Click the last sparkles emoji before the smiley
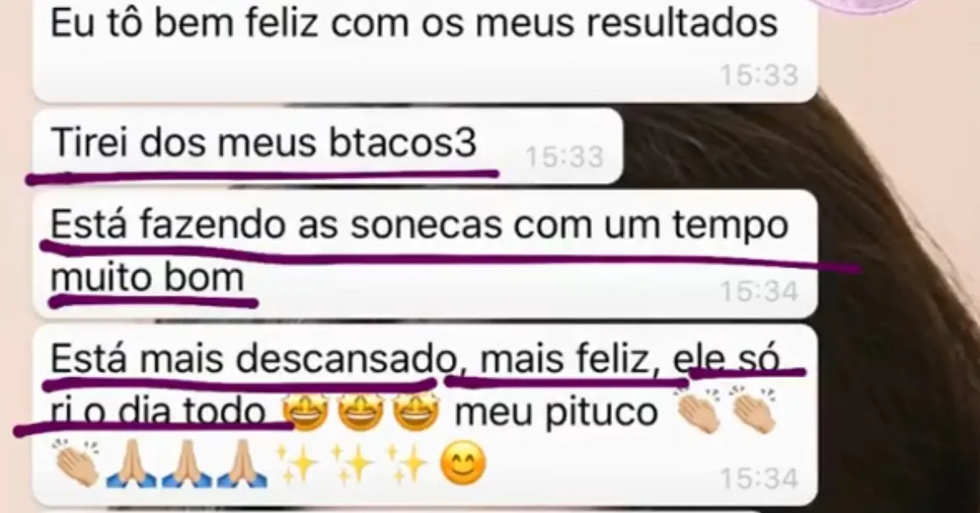 (x=407, y=465)
